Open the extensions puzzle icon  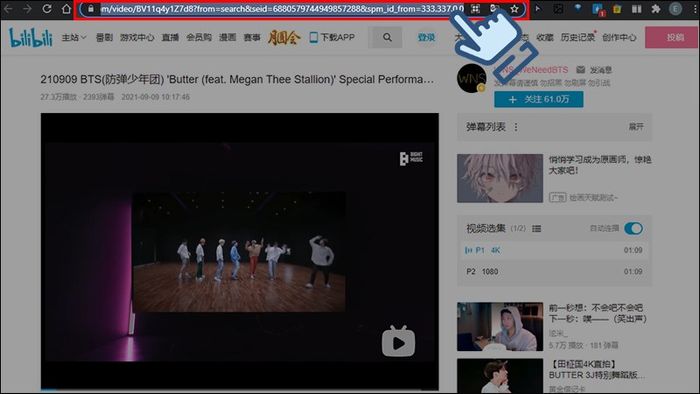pos(656,8)
